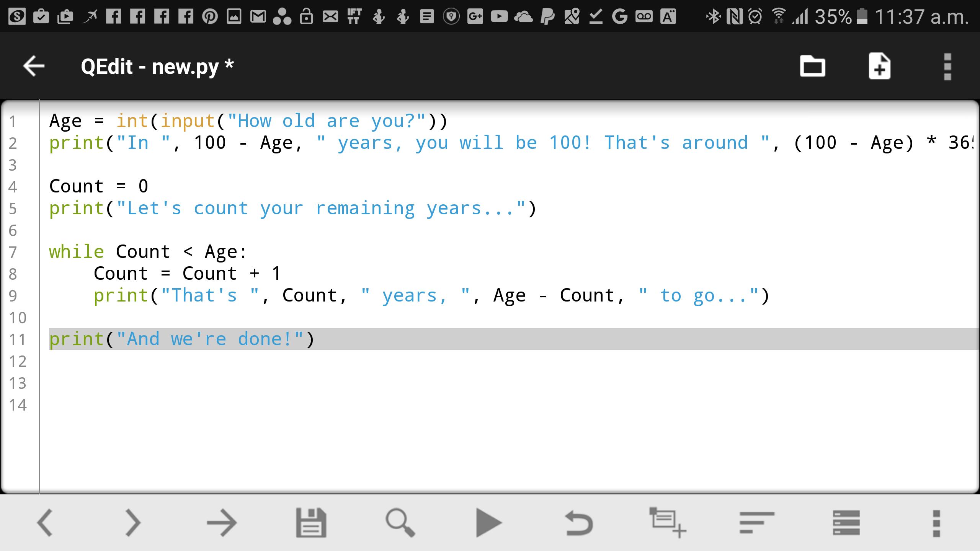This screenshot has height=551, width=980.
Task: Tap the back arrow in title bar
Action: 34,66
